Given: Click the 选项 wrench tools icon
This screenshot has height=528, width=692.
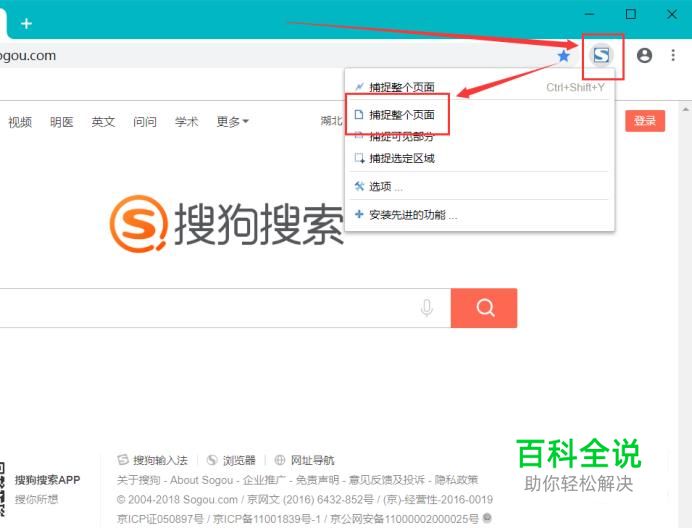Looking at the screenshot, I should [x=359, y=186].
